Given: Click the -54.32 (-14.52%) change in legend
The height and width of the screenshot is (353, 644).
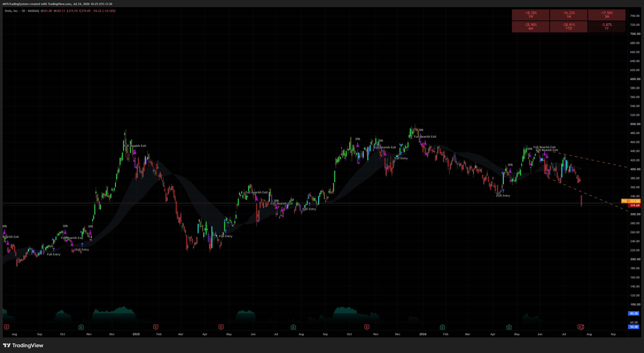Looking at the screenshot, I should tap(104, 11).
